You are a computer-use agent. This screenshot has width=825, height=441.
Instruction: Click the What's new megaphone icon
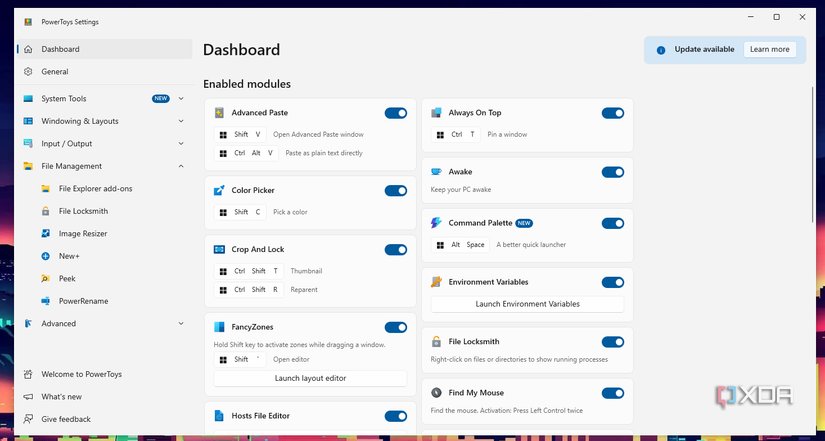[x=28, y=397]
